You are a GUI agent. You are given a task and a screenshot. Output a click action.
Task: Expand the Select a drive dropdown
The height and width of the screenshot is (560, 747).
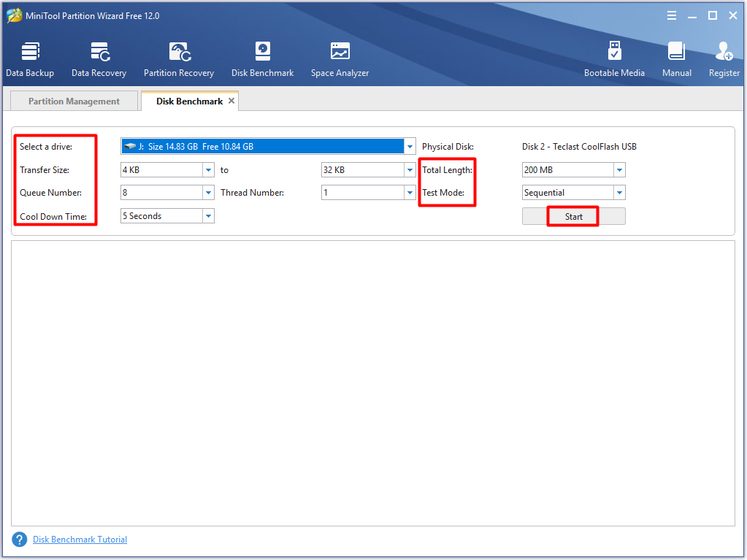[x=410, y=147]
